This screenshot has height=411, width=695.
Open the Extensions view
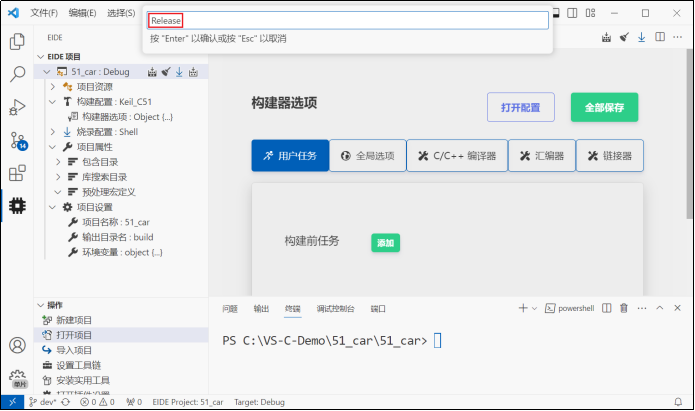[17, 173]
